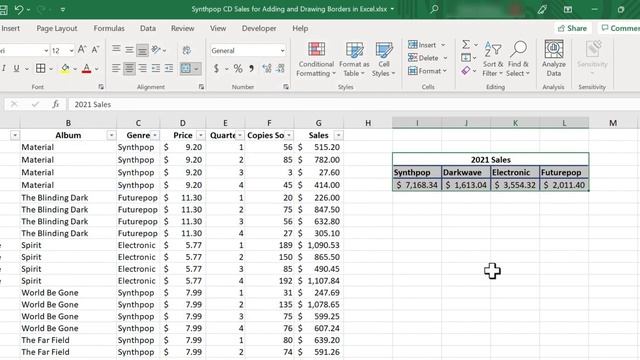Select Middle Align icon
Screen dimensions: 640x360
click(129, 50)
